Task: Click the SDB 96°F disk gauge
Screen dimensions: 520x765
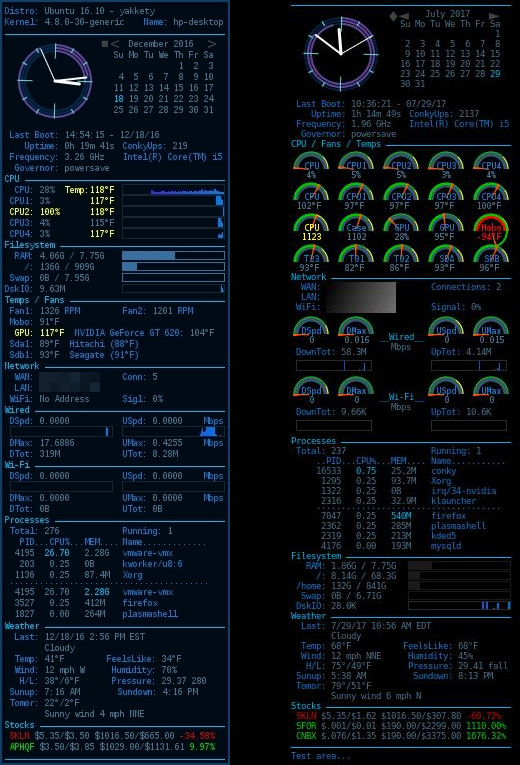Action: (491, 259)
